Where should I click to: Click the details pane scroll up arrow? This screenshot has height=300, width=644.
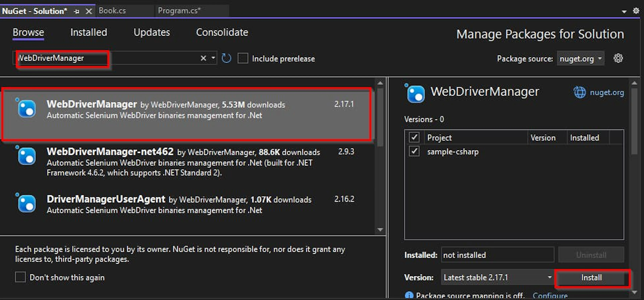pyautogui.click(x=634, y=83)
